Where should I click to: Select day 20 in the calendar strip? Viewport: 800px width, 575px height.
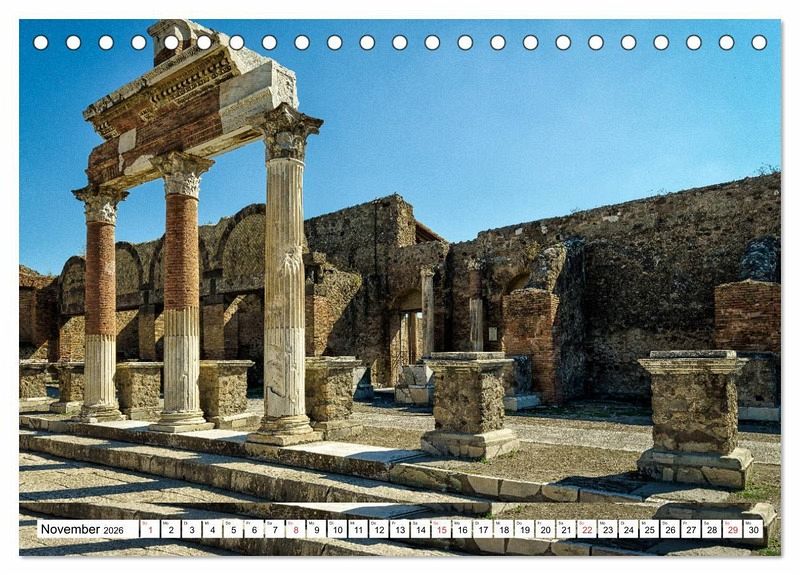point(545,529)
